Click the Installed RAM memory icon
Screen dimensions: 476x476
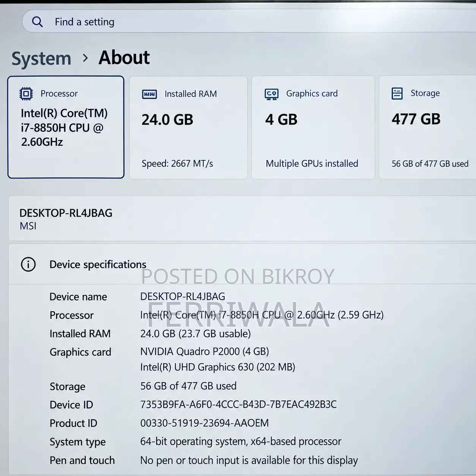[149, 94]
